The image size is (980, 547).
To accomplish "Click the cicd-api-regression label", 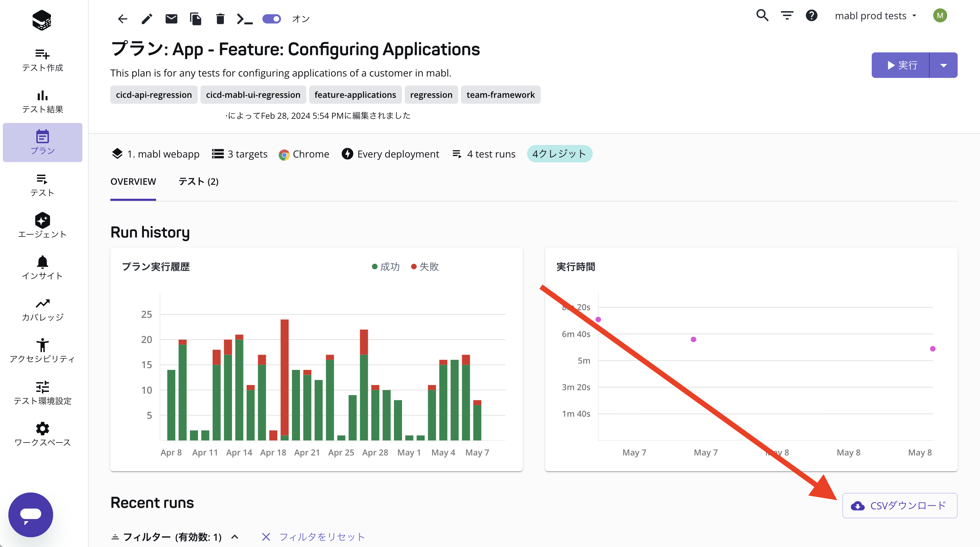I will 154,95.
